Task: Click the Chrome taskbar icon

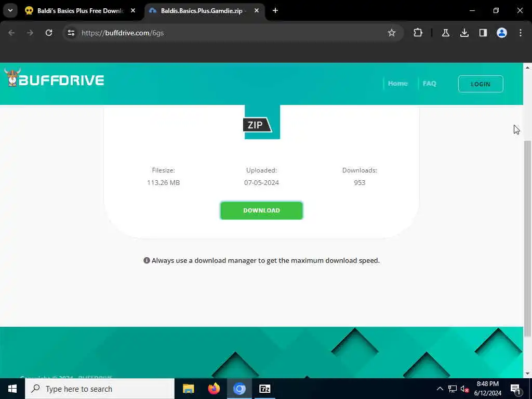Action: pyautogui.click(x=239, y=389)
